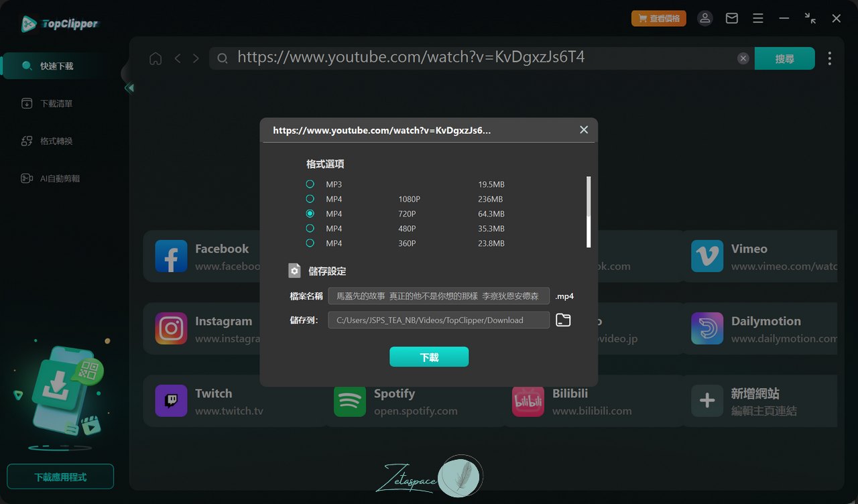Close the download dialog
858x504 pixels.
[584, 130]
